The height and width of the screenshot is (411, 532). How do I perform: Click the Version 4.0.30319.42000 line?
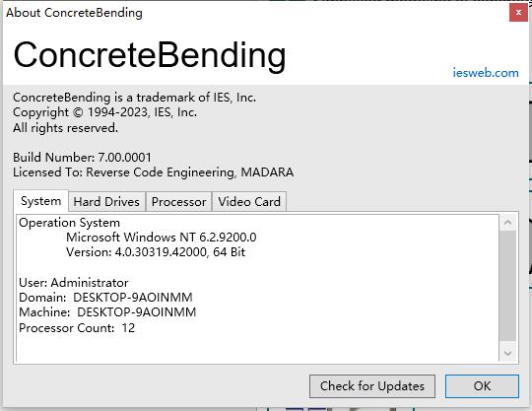click(156, 252)
